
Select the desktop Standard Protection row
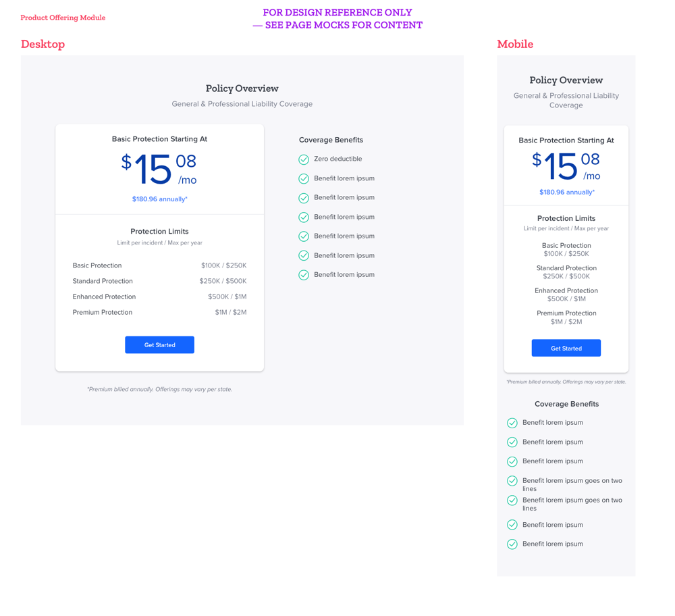(x=159, y=281)
